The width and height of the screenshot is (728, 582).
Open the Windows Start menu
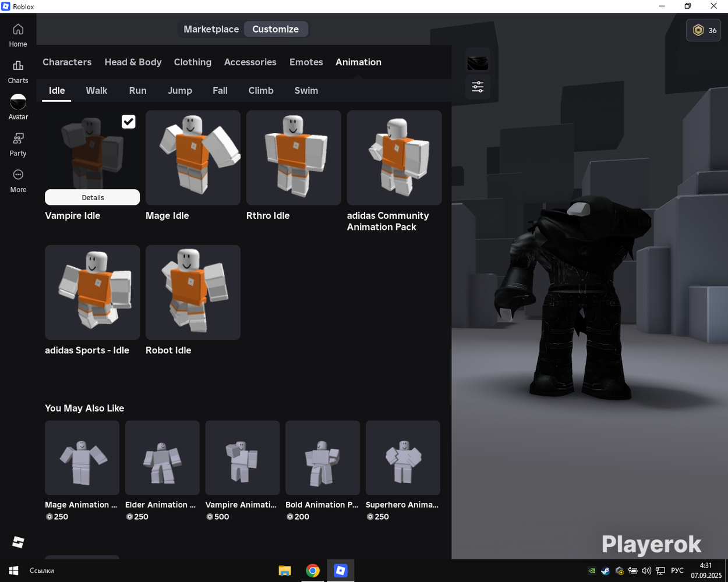pyautogui.click(x=13, y=571)
